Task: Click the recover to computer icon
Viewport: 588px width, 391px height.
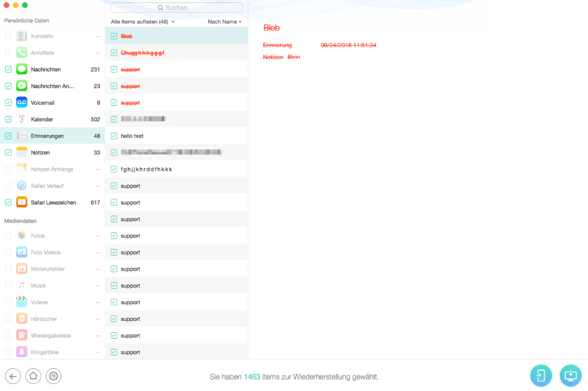Action: click(x=570, y=375)
